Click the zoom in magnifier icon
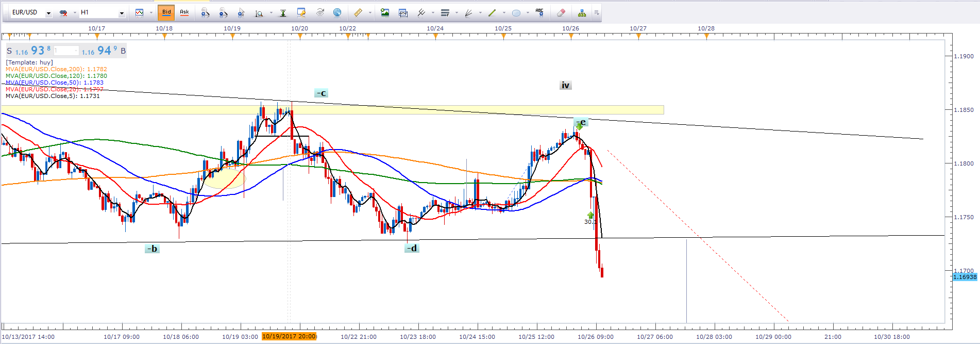 [x=205, y=13]
